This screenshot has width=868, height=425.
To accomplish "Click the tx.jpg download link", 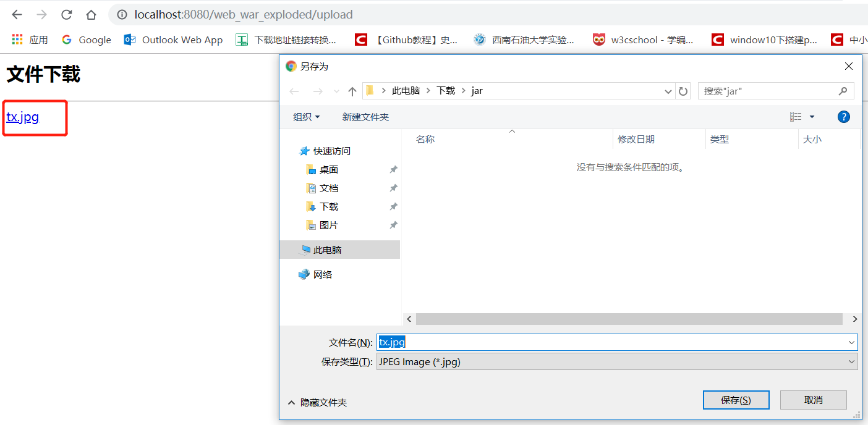I will pos(23,117).
